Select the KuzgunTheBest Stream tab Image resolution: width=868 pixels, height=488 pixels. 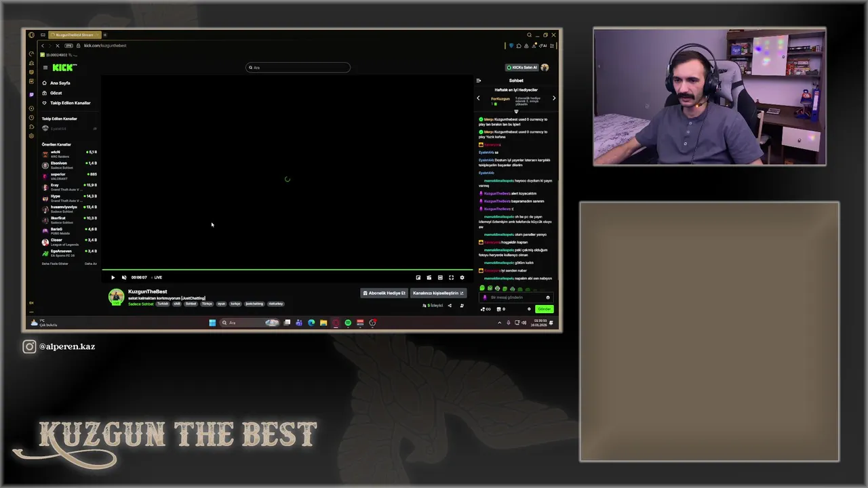[75, 35]
